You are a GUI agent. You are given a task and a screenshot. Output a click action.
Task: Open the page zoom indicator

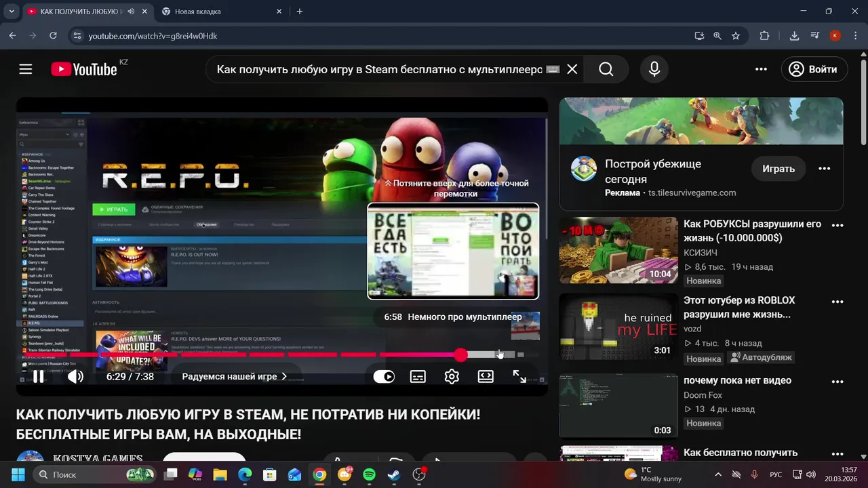[717, 36]
